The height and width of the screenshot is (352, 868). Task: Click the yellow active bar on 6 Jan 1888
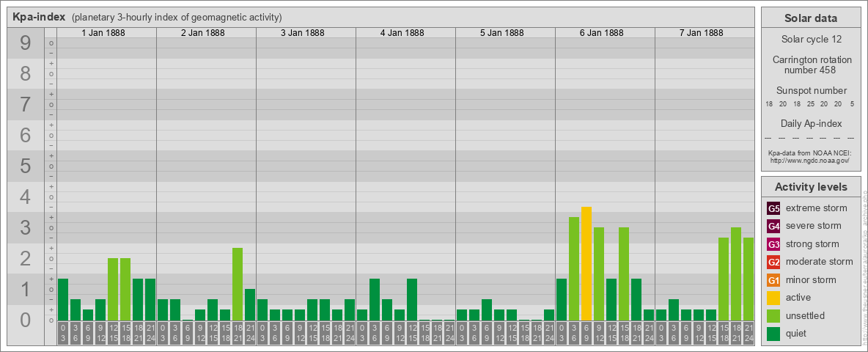586,263
